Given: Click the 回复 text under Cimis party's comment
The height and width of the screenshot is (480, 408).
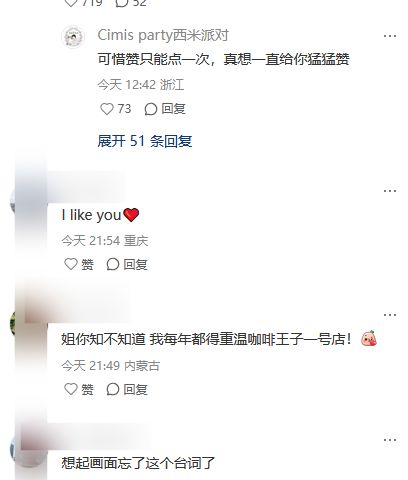Looking at the screenshot, I should pyautogui.click(x=173, y=109).
